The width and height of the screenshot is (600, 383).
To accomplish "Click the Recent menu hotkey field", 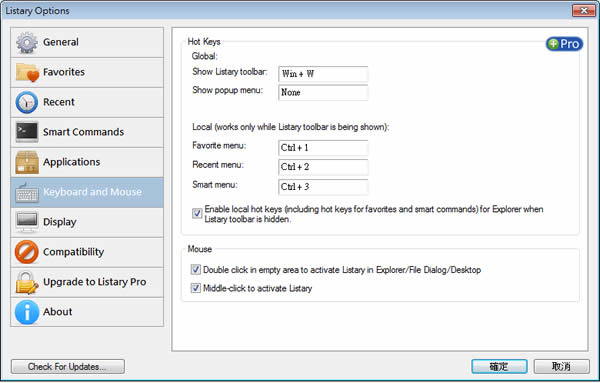I will [x=323, y=167].
